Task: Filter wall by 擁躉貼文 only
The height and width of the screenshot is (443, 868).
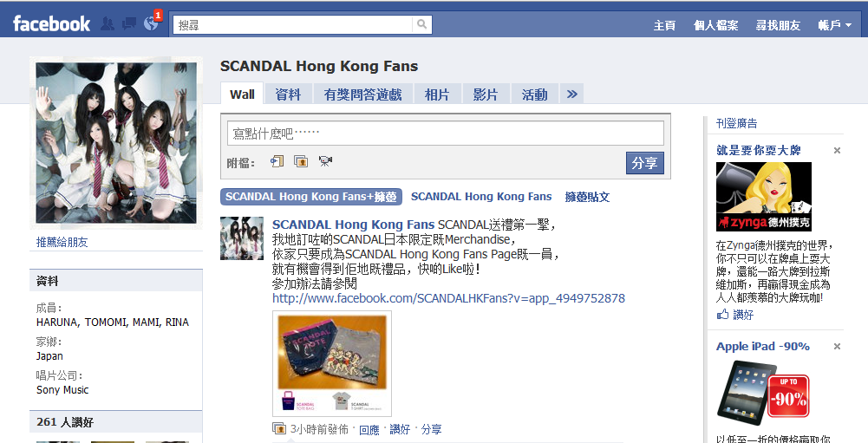Action: (x=587, y=197)
